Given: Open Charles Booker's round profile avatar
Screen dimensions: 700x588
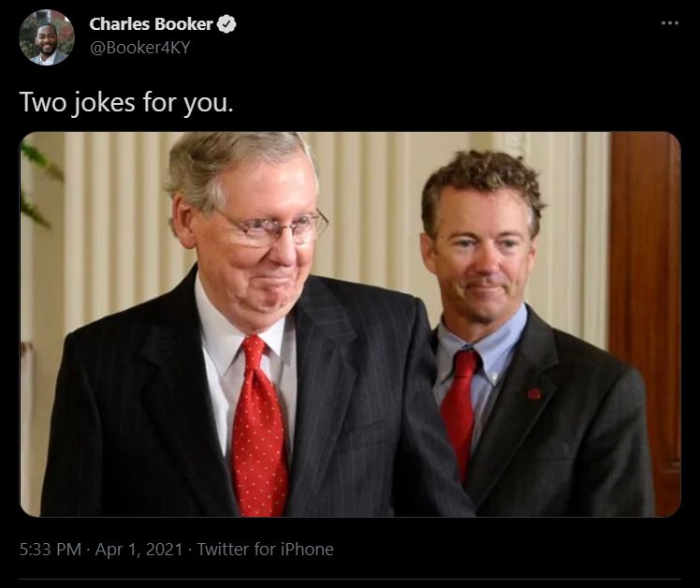Looking at the screenshot, I should (47, 37).
